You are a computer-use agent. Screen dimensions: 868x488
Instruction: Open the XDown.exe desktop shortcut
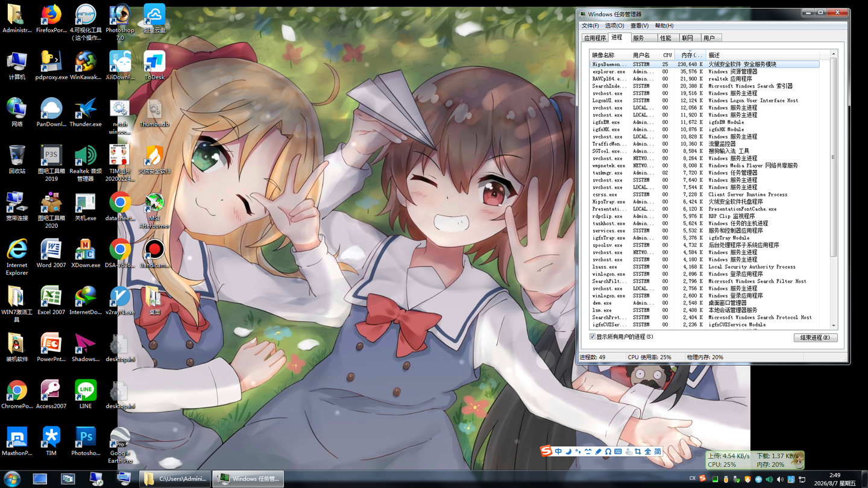click(x=86, y=254)
